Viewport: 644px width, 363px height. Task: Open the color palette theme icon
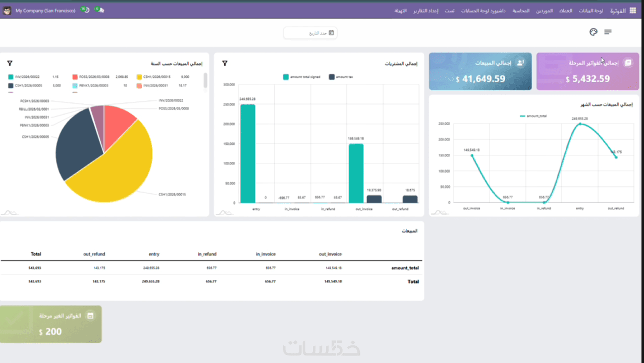click(594, 32)
